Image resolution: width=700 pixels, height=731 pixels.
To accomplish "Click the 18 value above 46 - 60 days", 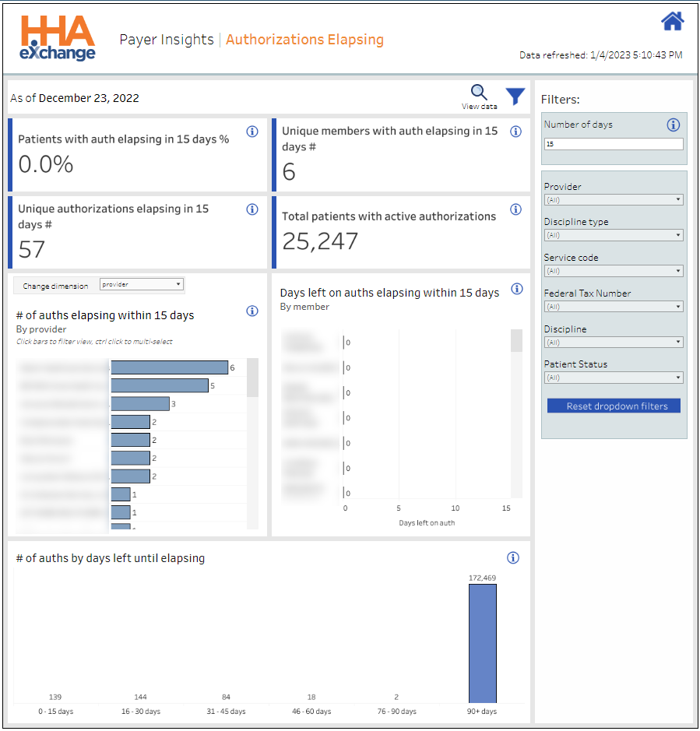I will click(311, 697).
